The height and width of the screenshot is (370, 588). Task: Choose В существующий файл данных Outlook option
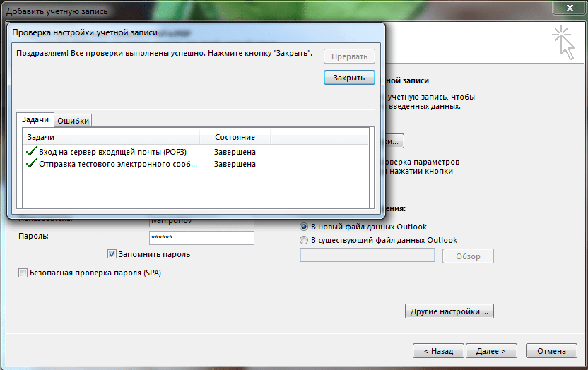[x=304, y=240]
